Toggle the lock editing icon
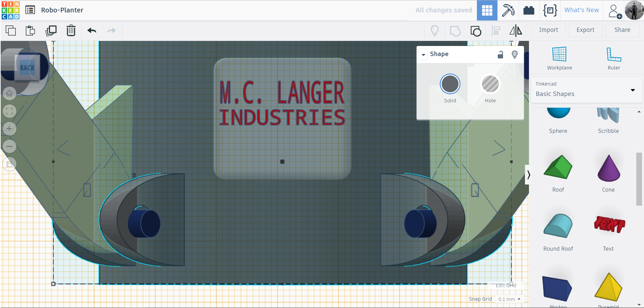Image resolution: width=644 pixels, height=308 pixels. coord(500,54)
